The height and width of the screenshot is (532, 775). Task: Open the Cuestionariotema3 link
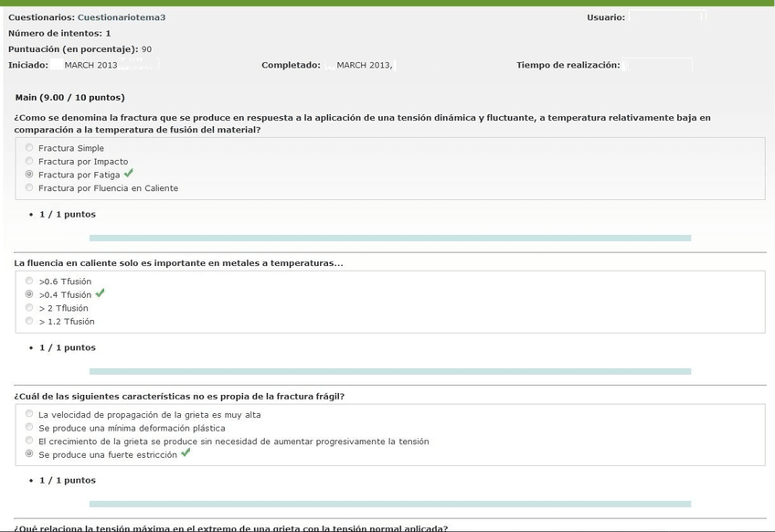(x=122, y=17)
